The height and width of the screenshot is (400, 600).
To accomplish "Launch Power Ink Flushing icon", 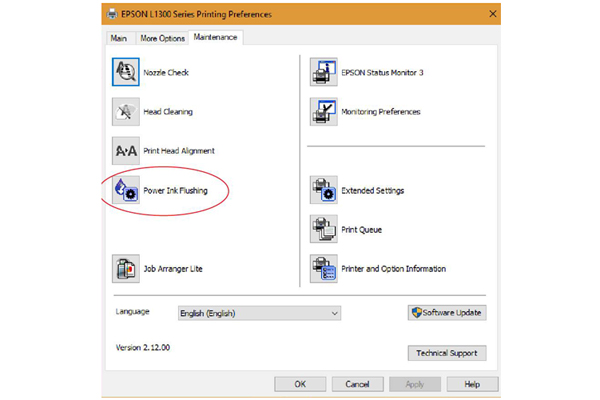I will 126,190.
